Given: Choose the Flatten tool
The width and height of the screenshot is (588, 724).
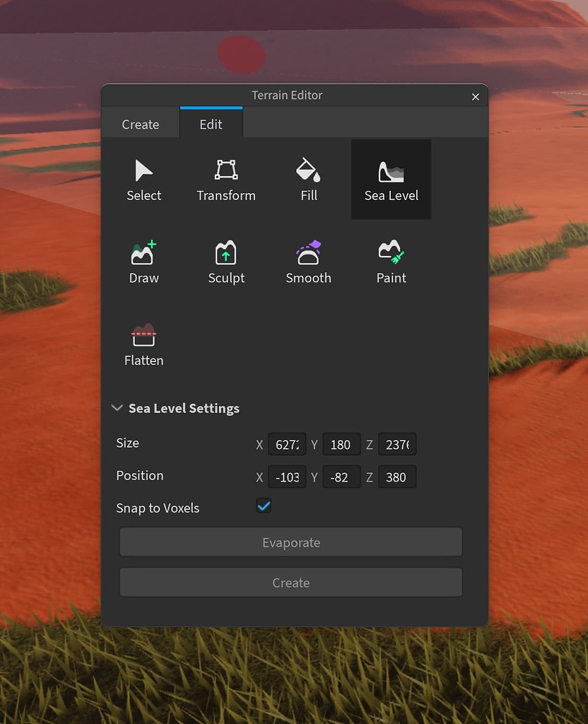Looking at the screenshot, I should pyautogui.click(x=143, y=343).
